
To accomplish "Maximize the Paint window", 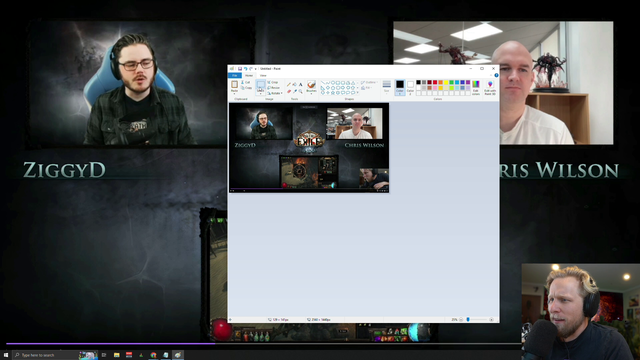I will [x=482, y=69].
